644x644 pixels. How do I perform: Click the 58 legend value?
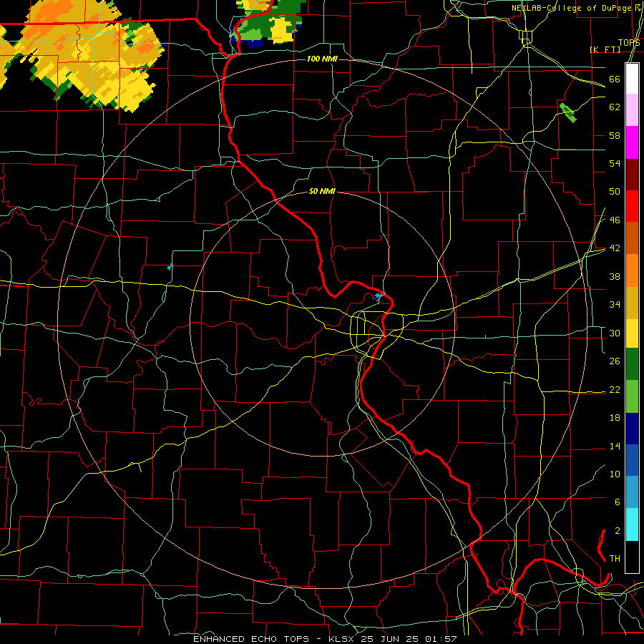point(615,135)
